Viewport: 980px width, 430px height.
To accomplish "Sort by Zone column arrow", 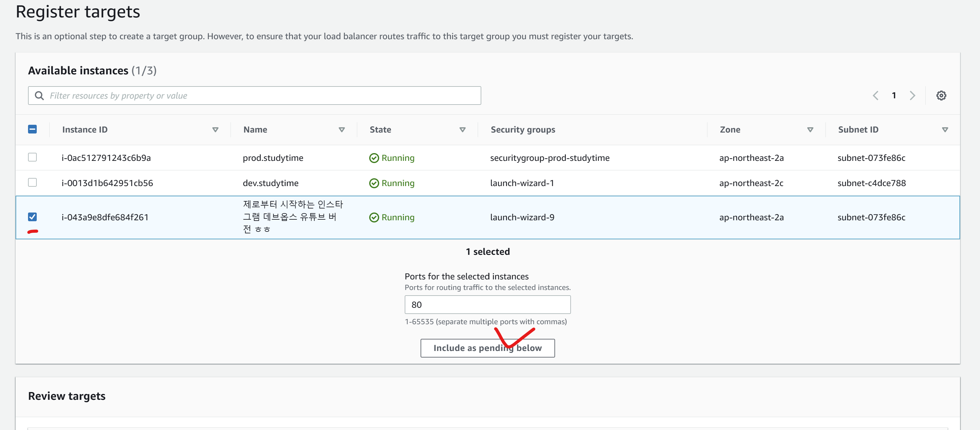I will (x=810, y=130).
